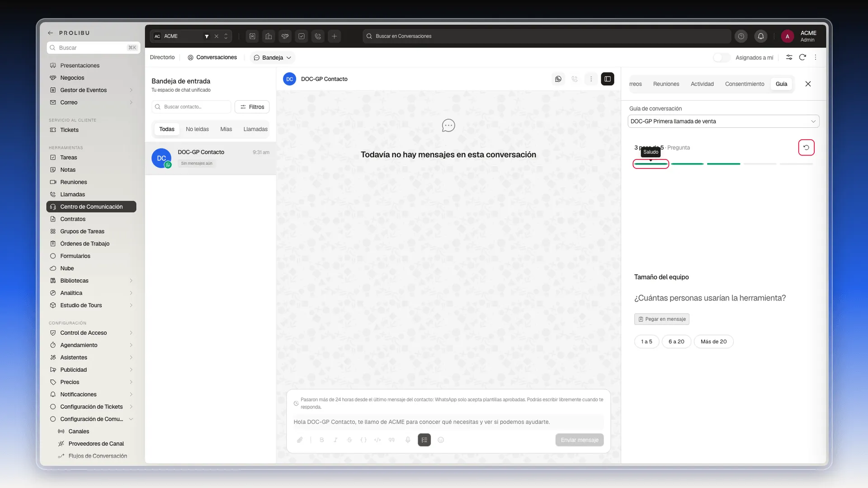Viewport: 868px width, 488px height.
Task: Click Pegar en mensaje button
Action: click(x=662, y=319)
